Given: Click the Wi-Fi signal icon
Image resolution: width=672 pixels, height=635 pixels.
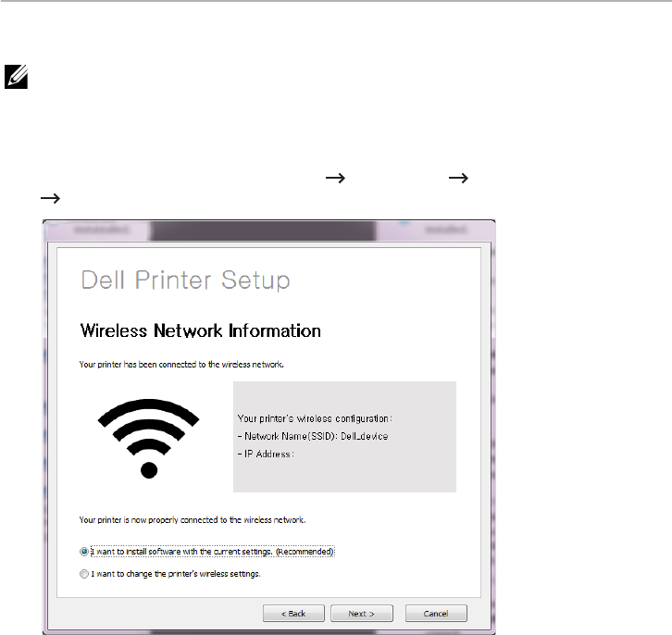Looking at the screenshot, I should point(149,438).
